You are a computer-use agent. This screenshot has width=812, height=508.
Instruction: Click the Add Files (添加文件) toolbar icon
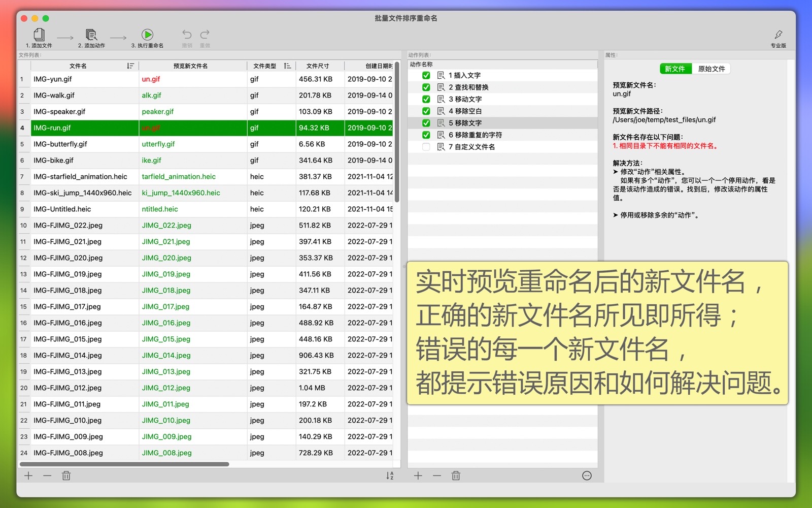tap(39, 35)
